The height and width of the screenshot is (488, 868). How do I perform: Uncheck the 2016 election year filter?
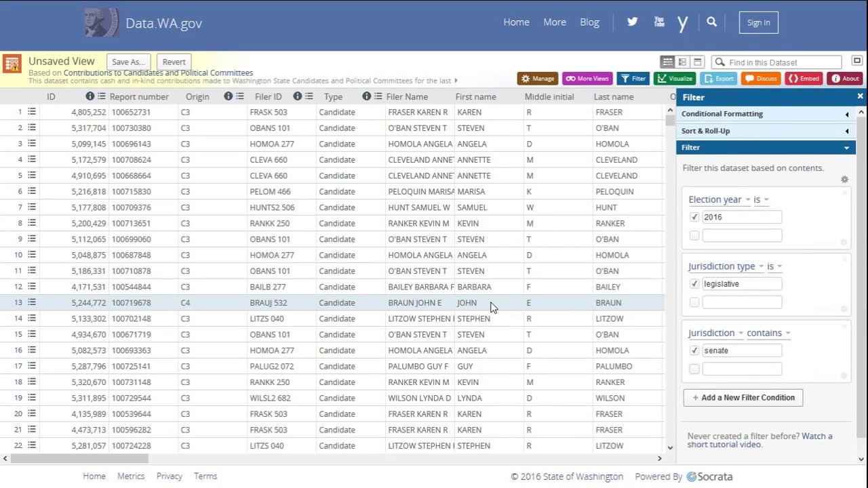[694, 217]
